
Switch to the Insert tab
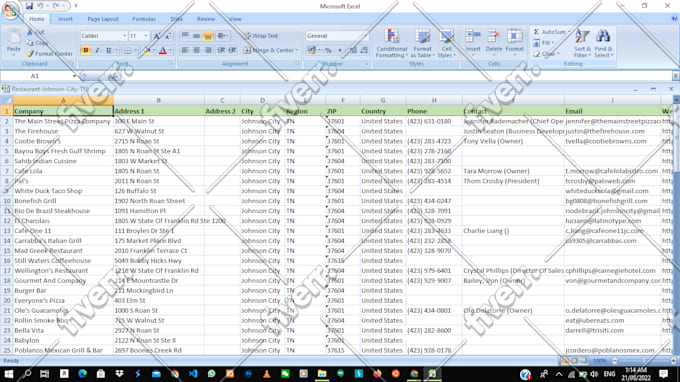(x=65, y=19)
